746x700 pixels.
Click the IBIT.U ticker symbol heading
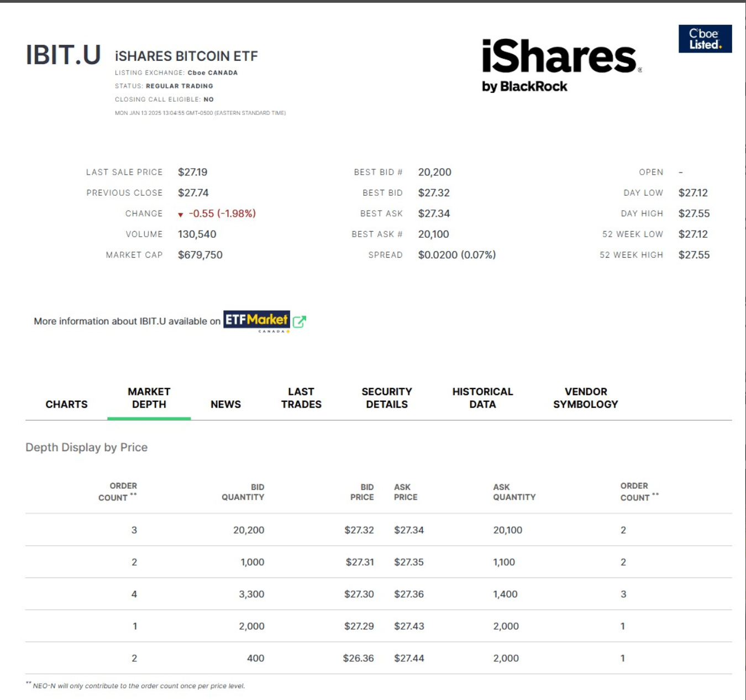(x=63, y=55)
